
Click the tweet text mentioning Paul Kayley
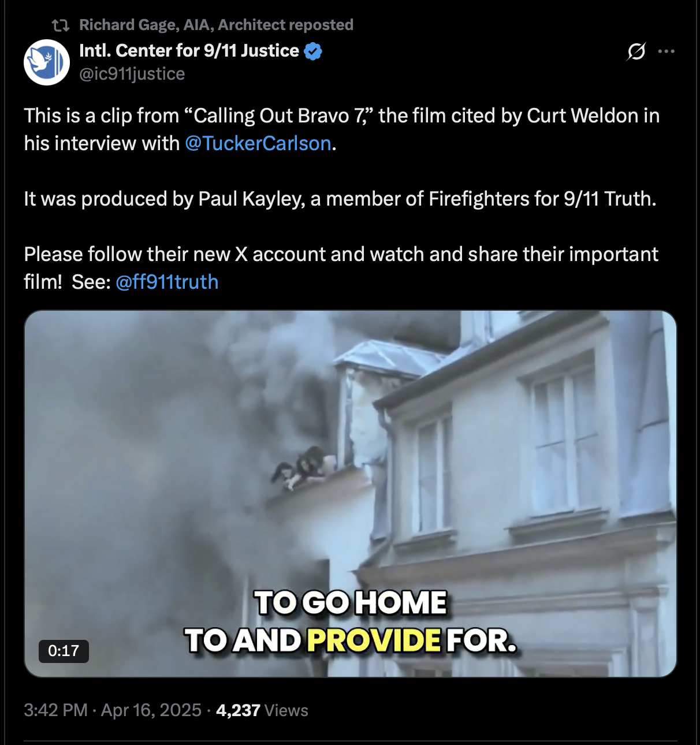pos(340,199)
